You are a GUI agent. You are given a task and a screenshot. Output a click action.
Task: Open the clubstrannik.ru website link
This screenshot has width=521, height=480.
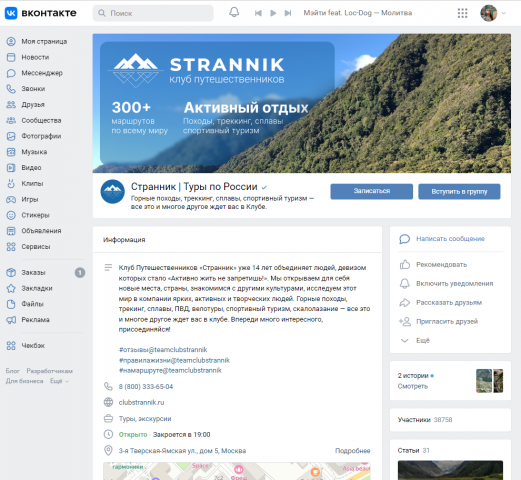coord(141,402)
